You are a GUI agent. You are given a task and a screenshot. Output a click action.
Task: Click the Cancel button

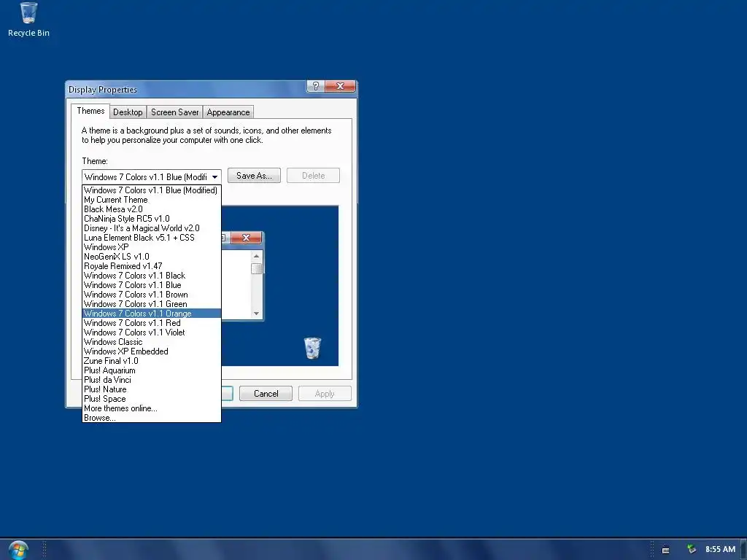click(x=266, y=394)
